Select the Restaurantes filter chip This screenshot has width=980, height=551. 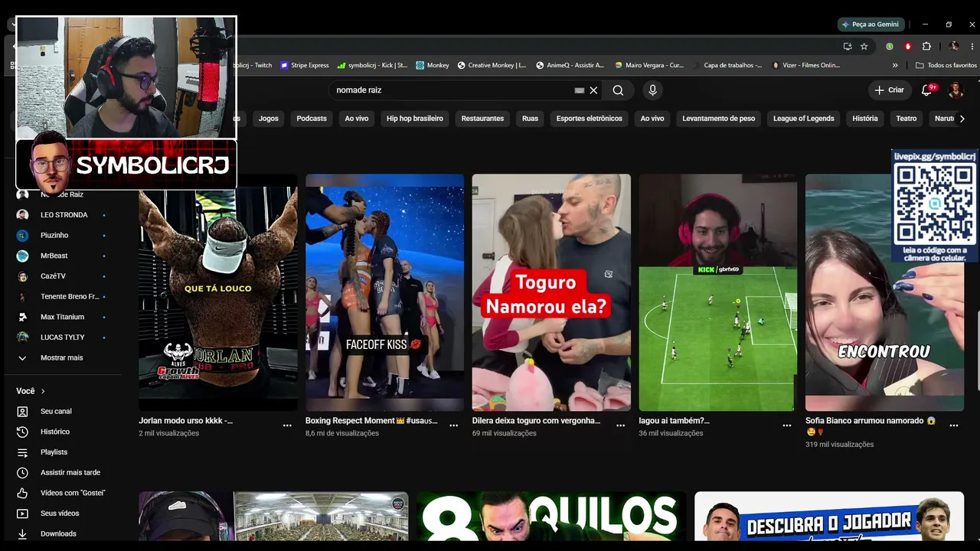482,119
